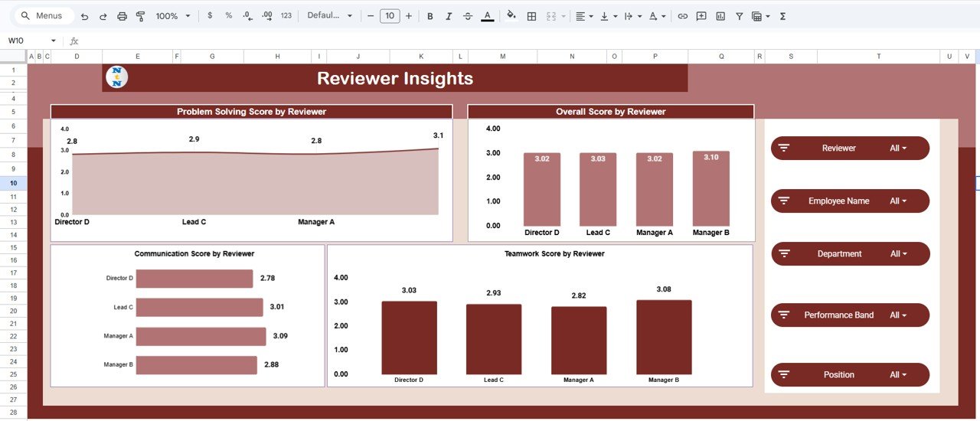
Task: Click the 2.78 data label
Action: click(268, 279)
